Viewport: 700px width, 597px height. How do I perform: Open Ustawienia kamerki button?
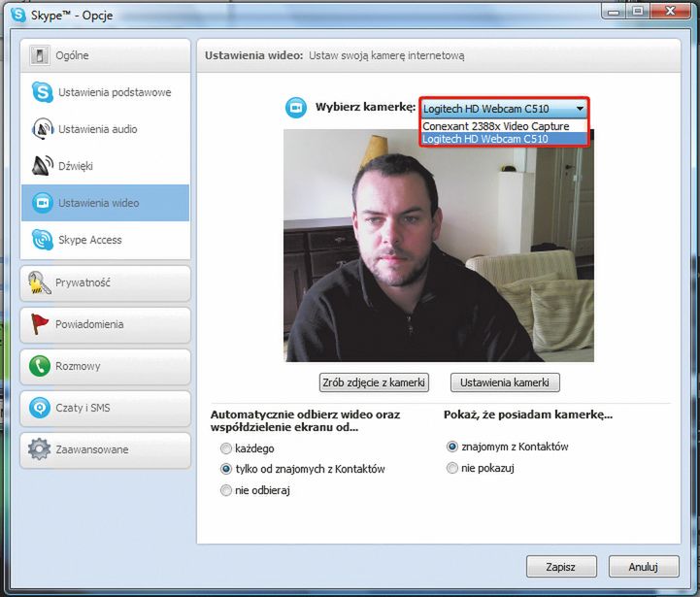point(505,382)
